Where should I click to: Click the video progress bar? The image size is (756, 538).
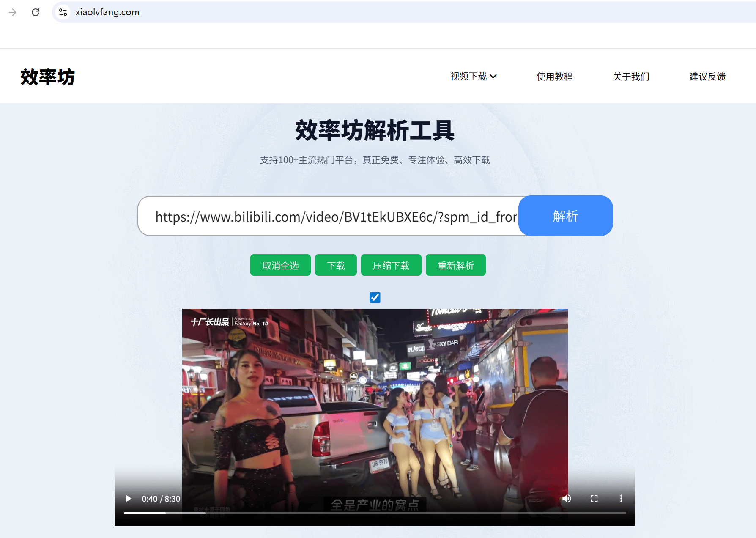(x=375, y=513)
